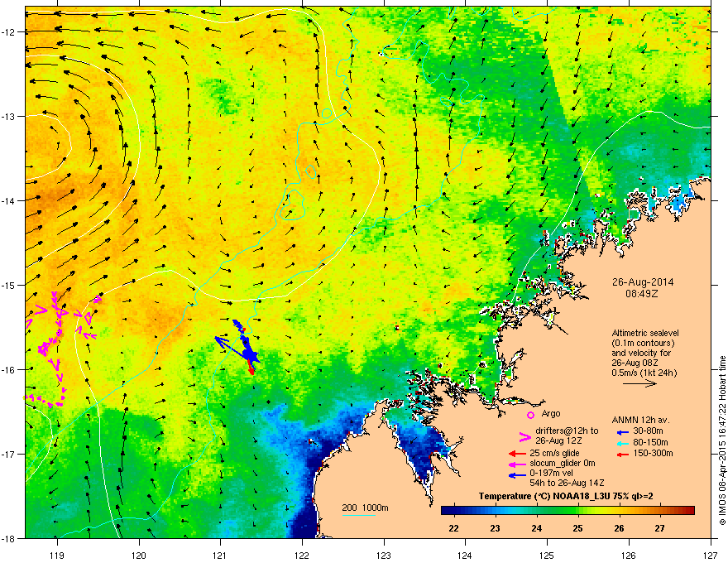Click the 150-300m depth label
Screen dimensions: 728x563
pos(653,453)
